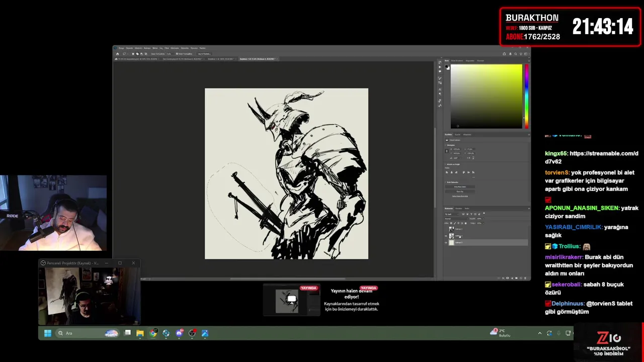Collapse the Dönüştür section in Properties
The image size is (644, 362).
pyautogui.click(x=445, y=145)
